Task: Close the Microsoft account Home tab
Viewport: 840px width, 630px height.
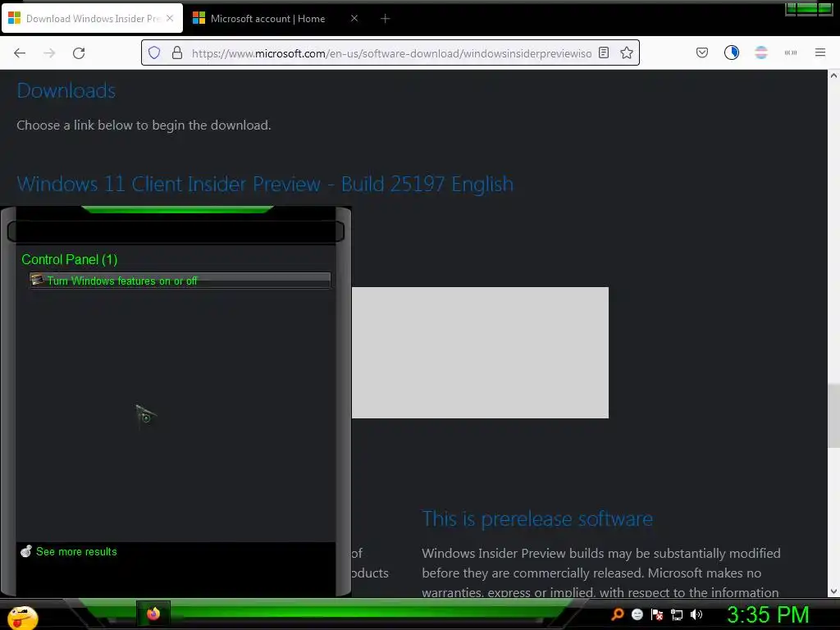Action: (354, 18)
